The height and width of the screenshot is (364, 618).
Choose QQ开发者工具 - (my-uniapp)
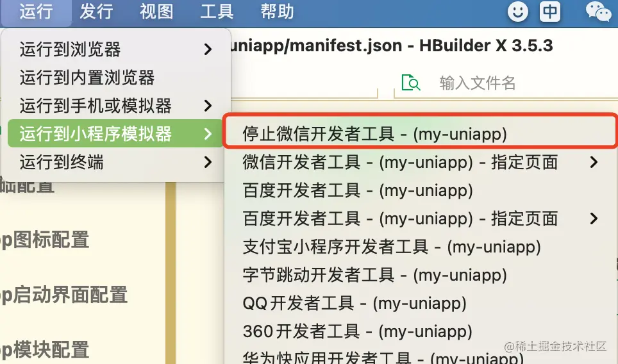coord(420,303)
